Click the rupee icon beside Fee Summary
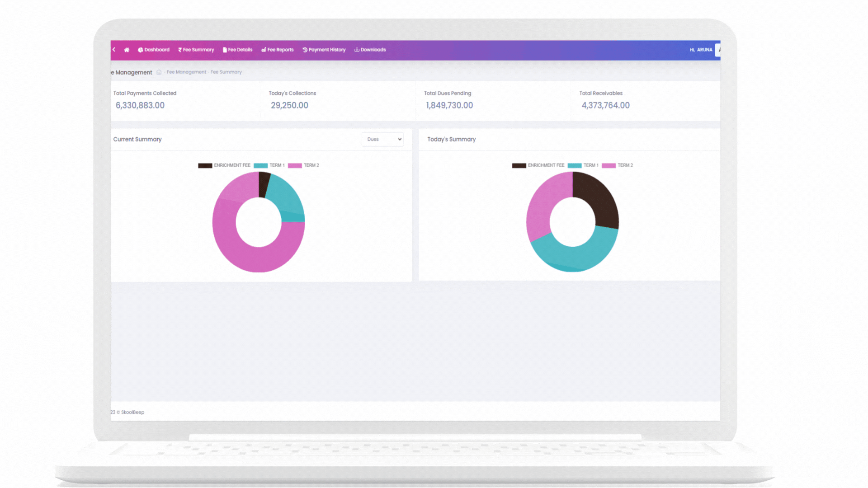 pos(180,50)
